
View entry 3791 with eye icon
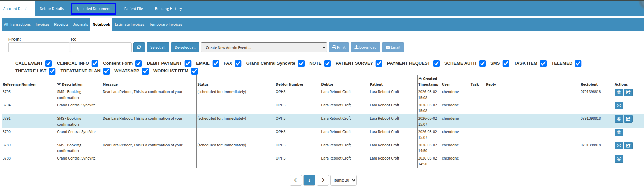coord(619,119)
